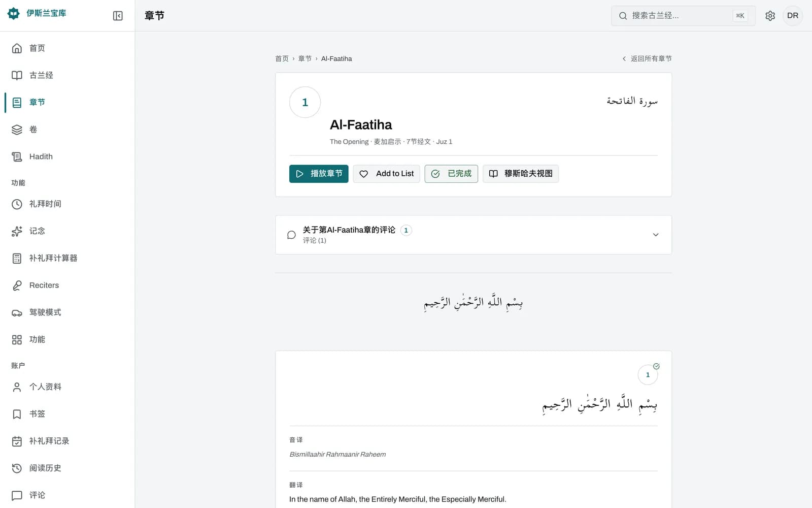Toggle Add to List heart button
The width and height of the screenshot is (812, 508).
(386, 174)
